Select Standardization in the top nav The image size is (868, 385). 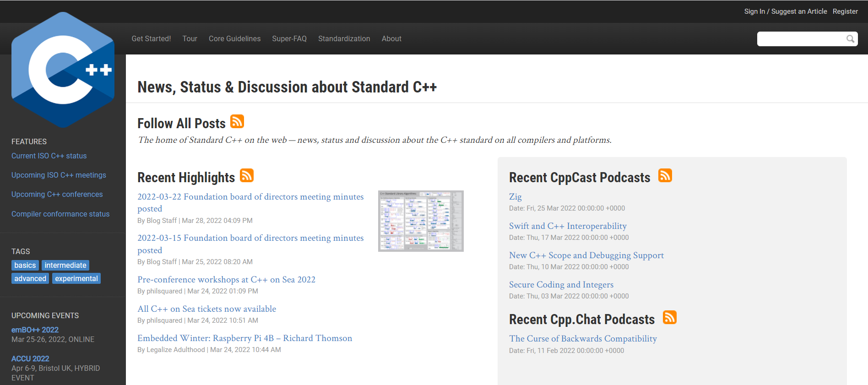344,39
